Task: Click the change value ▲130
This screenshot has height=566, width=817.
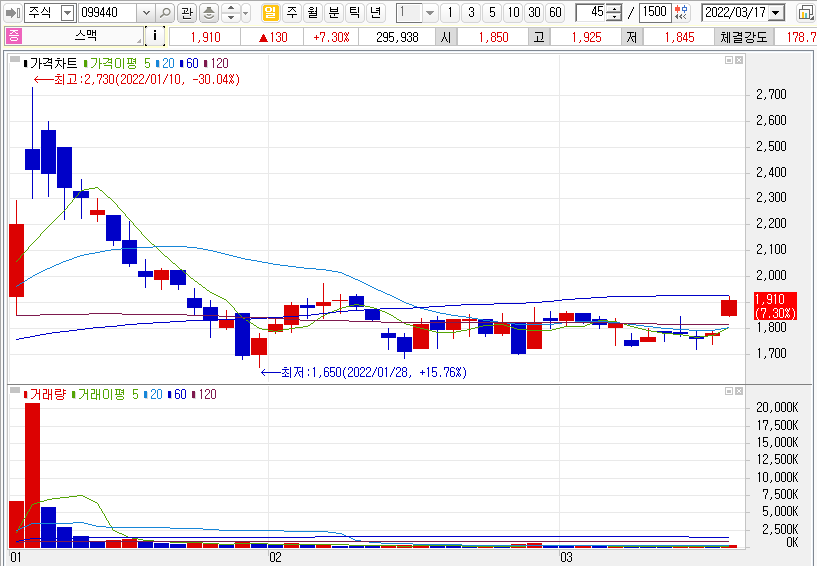Action: coord(273,37)
